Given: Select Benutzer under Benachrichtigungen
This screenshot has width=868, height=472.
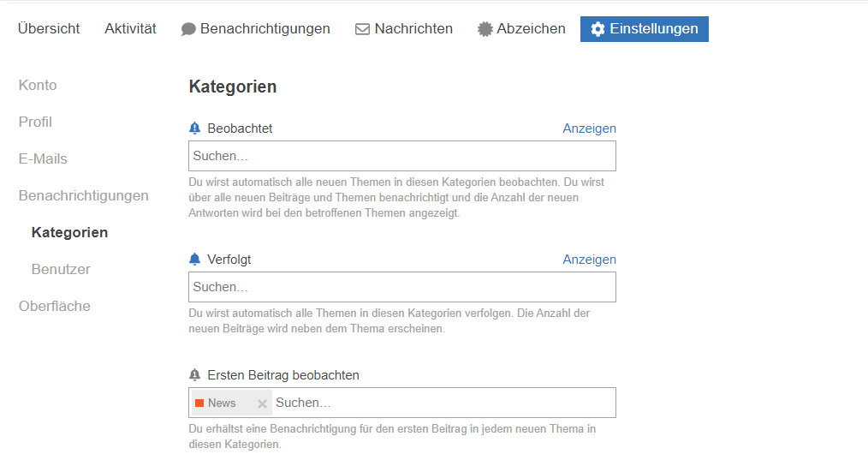Looking at the screenshot, I should point(61,270).
